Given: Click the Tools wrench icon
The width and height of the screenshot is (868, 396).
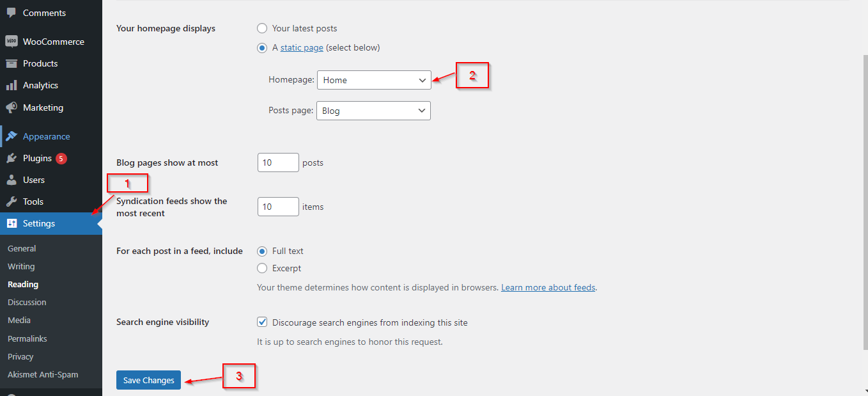Looking at the screenshot, I should [12, 202].
